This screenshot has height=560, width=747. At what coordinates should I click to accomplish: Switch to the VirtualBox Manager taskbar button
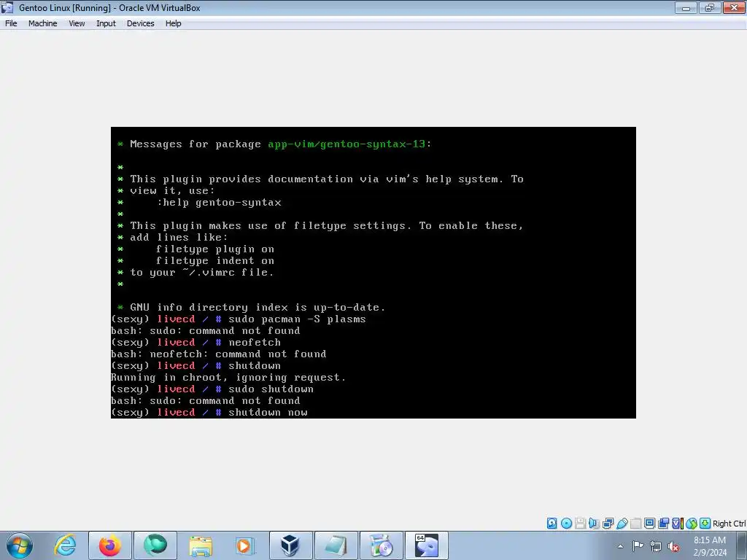290,545
